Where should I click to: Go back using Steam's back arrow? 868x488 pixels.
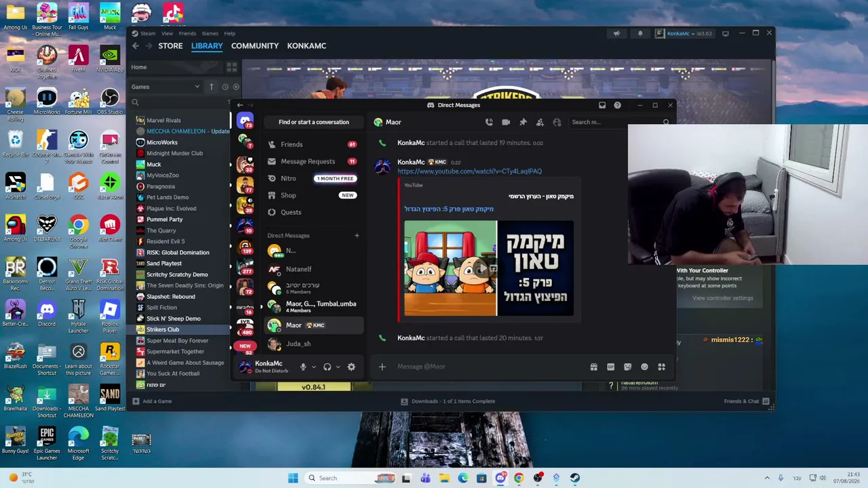click(x=136, y=46)
